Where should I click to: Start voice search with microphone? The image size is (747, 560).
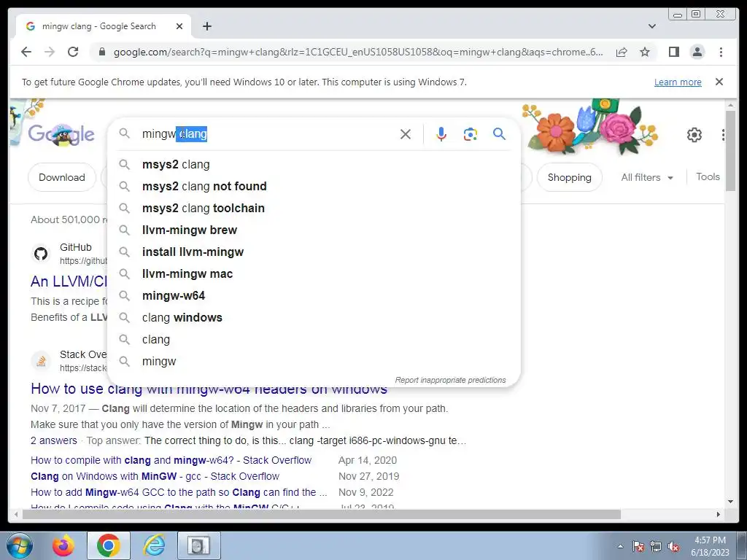pos(441,134)
